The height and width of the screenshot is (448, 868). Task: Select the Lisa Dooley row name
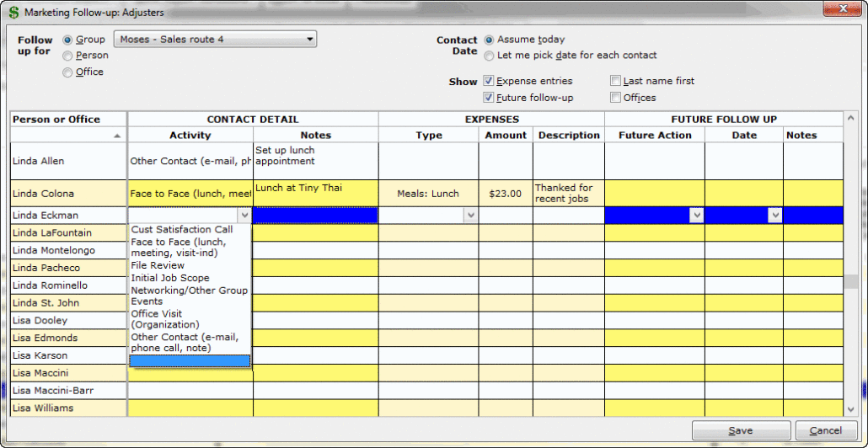tap(40, 320)
